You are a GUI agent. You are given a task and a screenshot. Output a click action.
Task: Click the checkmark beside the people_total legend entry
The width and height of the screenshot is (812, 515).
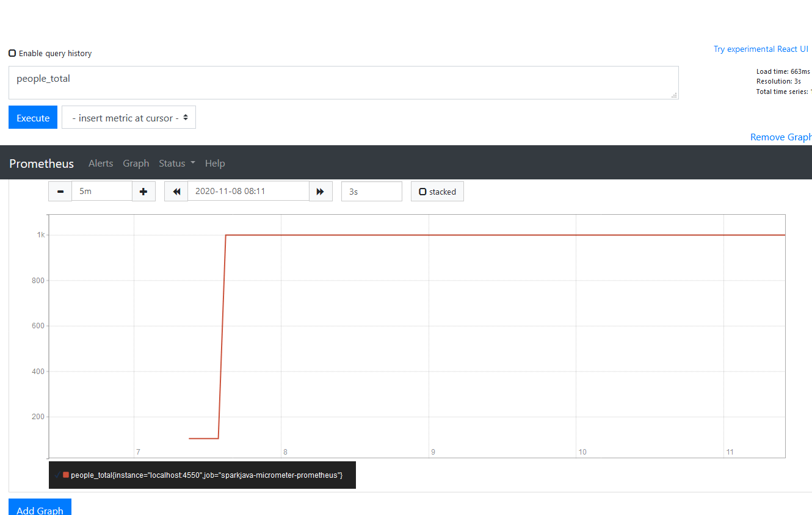(59, 475)
